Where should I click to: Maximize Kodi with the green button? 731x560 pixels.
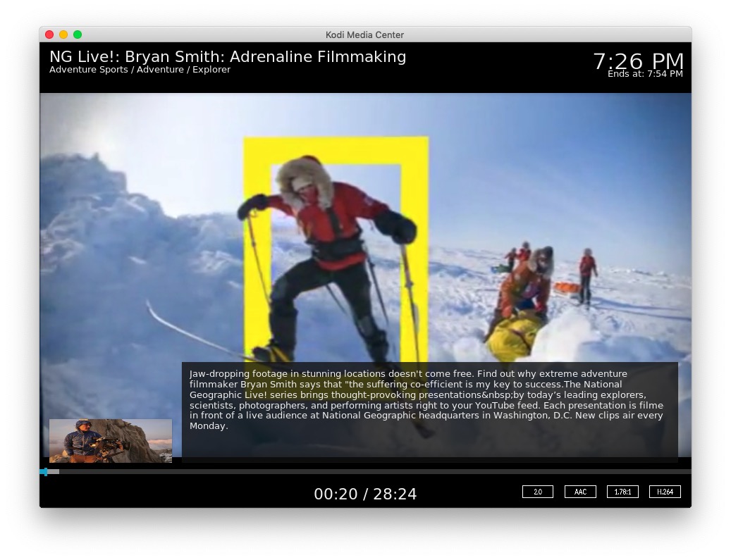coord(78,35)
